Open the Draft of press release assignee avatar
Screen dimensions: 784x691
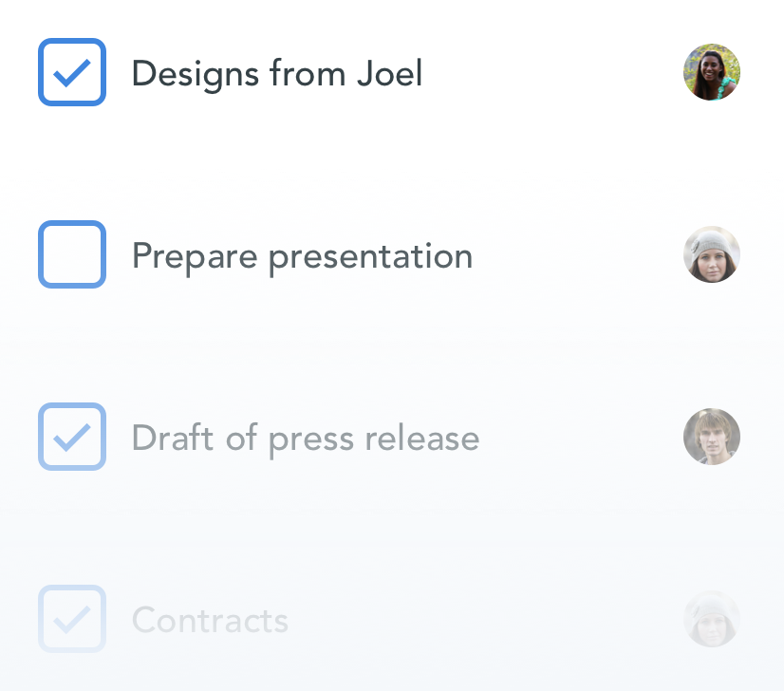pos(712,437)
